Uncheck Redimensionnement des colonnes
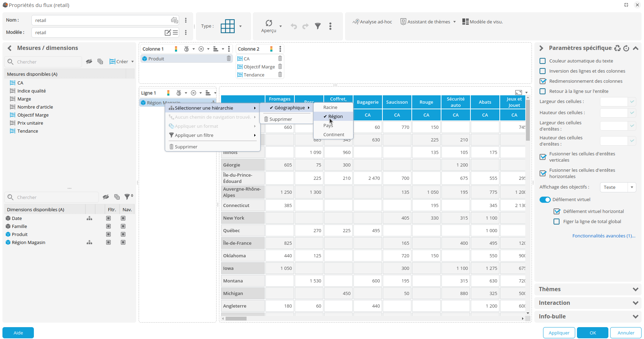Viewport: 644px width, 339px height. 543,81
